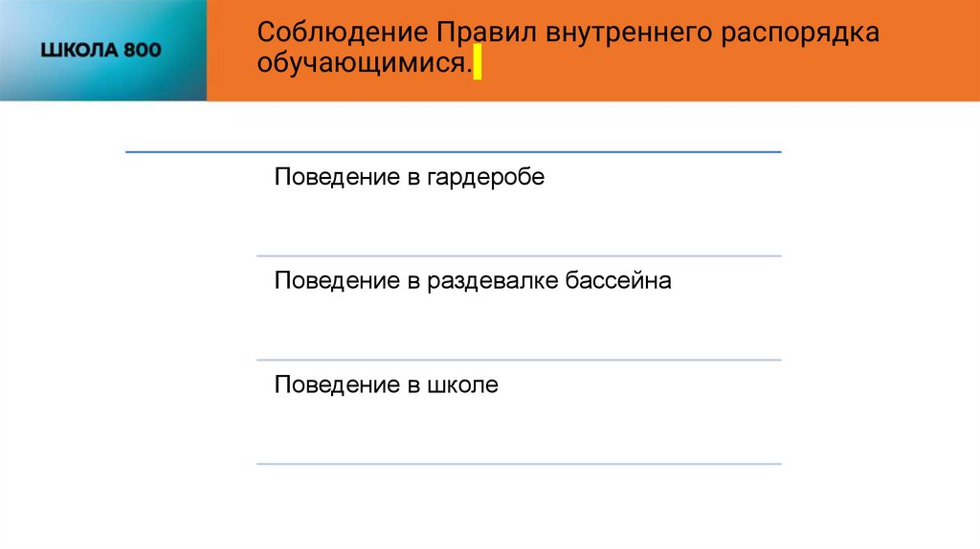980x549 pixels.
Task: Click the word школе in list
Action: pos(463,385)
